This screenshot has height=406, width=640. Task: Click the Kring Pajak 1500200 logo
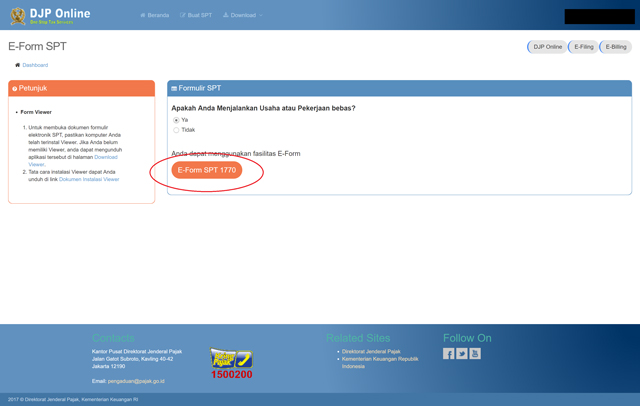click(x=231, y=363)
